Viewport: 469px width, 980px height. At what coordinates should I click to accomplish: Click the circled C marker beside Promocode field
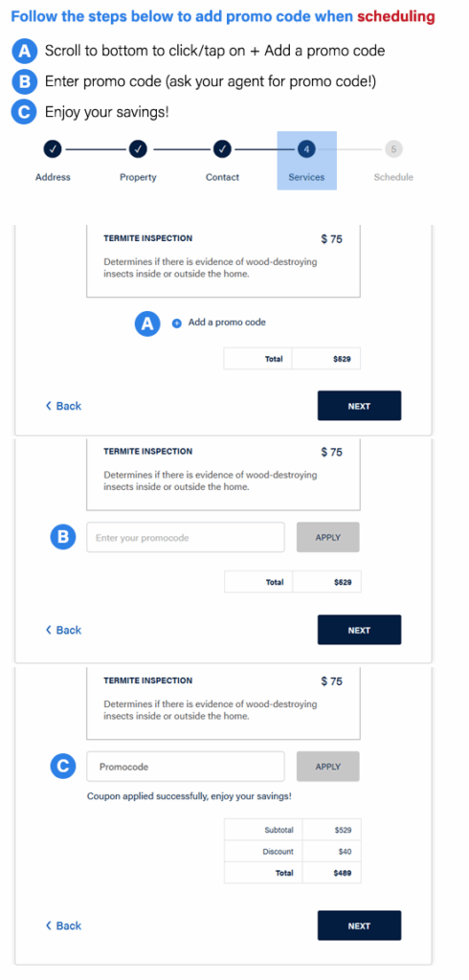click(x=63, y=767)
